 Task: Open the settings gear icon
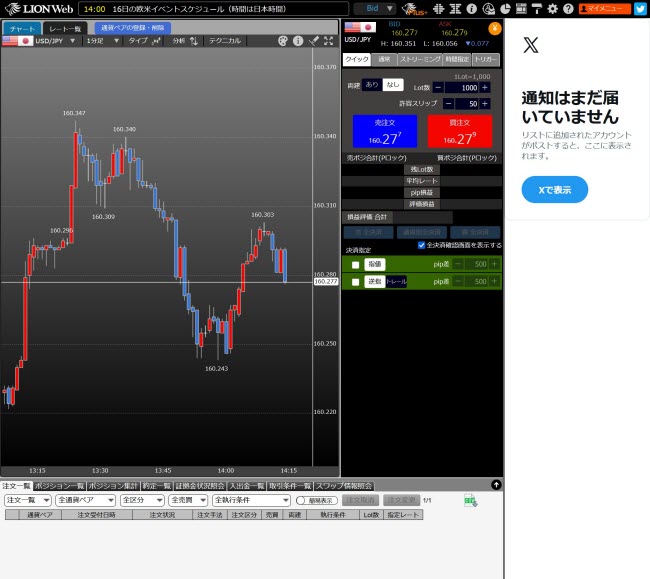553,9
